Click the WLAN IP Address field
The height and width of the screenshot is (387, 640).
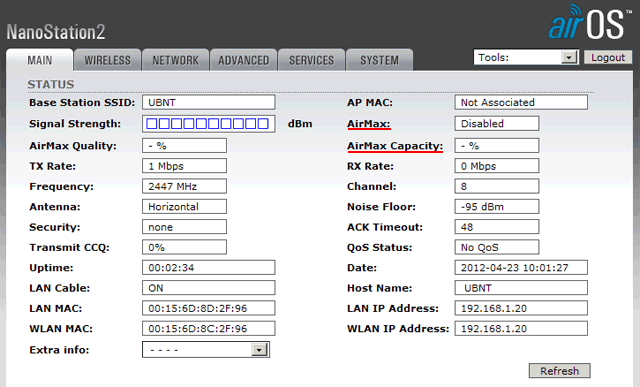coord(521,329)
